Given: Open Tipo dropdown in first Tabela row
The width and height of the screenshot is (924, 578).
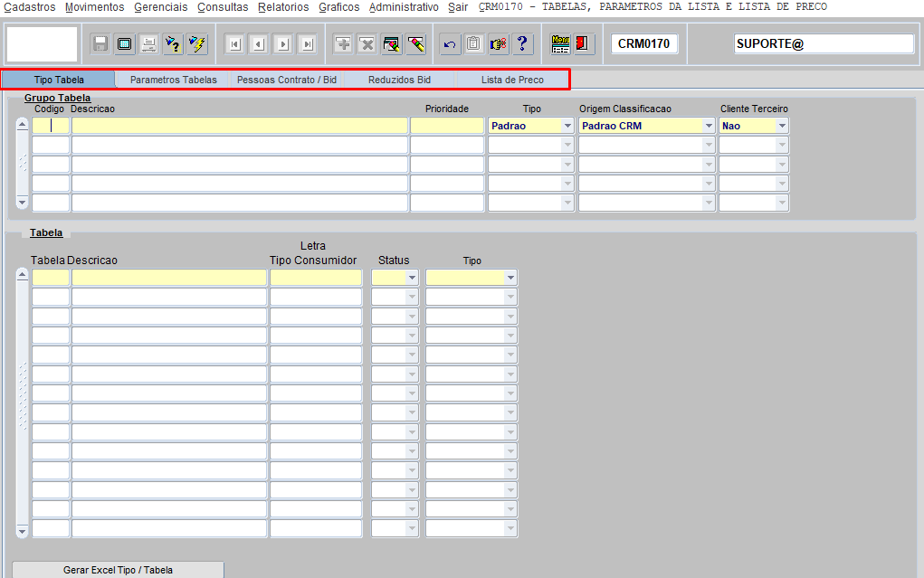Looking at the screenshot, I should tap(511, 278).
